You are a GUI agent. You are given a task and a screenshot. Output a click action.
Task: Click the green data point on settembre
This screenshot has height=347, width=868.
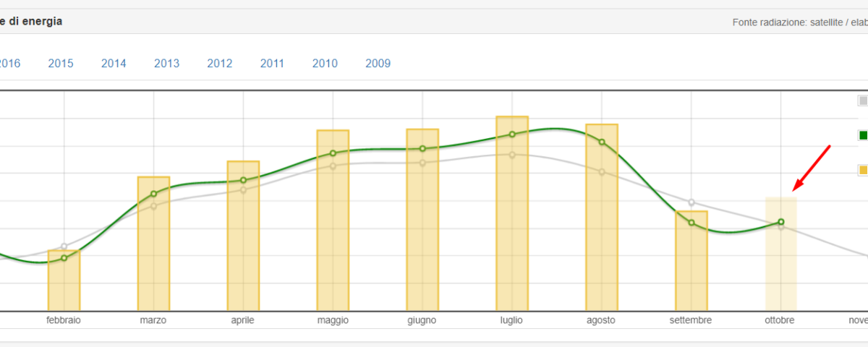coord(692,223)
